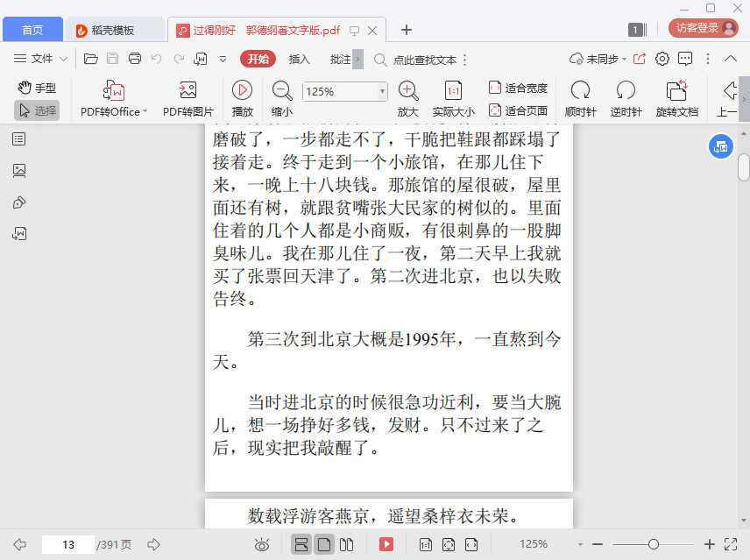Viewport: 750px width, 560px height.
Task: Start slideshow with 播放 button
Action: coord(242,99)
